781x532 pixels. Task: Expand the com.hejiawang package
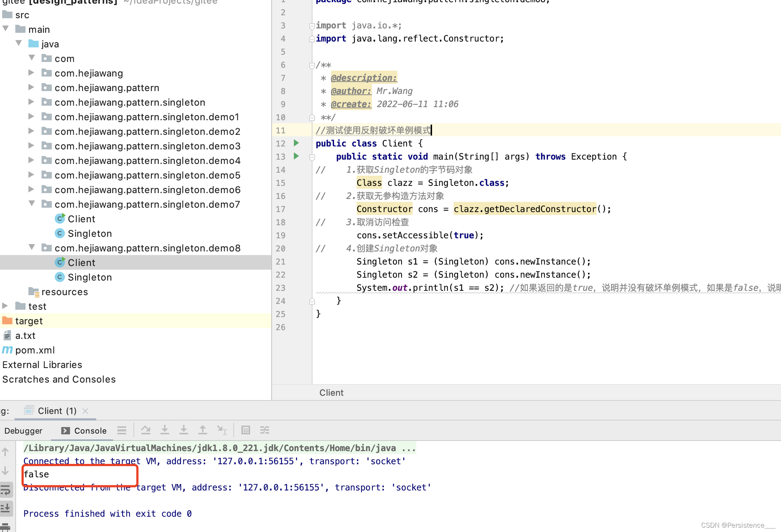coord(32,73)
